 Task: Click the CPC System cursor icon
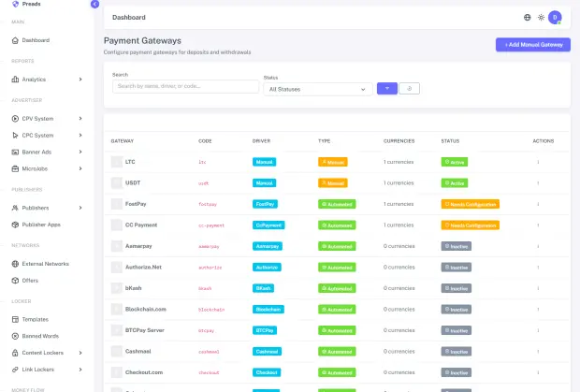[15, 136]
